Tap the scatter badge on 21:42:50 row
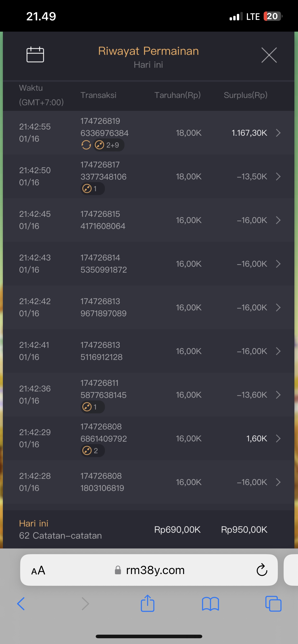This screenshot has width=298, height=644. [x=92, y=189]
